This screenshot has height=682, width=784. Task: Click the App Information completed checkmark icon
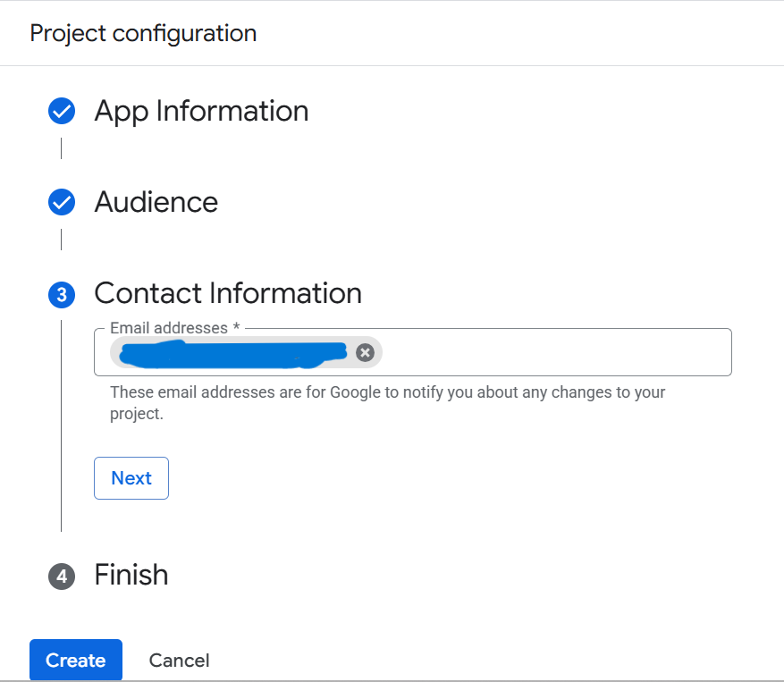click(x=61, y=112)
